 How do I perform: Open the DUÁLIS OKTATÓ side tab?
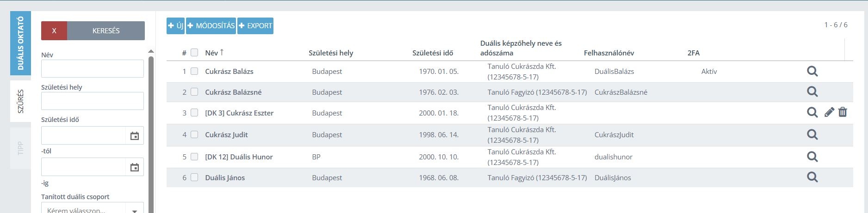click(20, 43)
